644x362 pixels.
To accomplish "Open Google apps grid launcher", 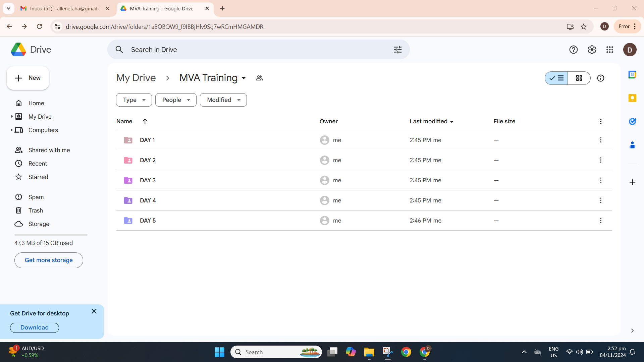I will point(610,50).
